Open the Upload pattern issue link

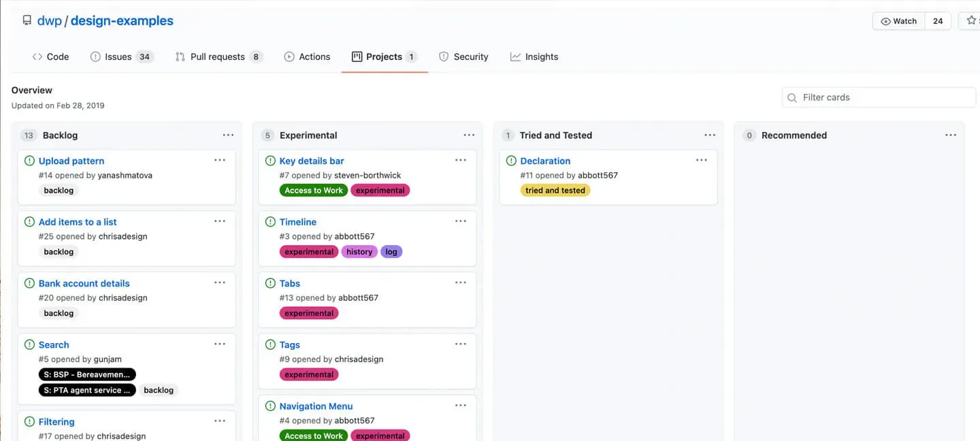pyautogui.click(x=71, y=161)
